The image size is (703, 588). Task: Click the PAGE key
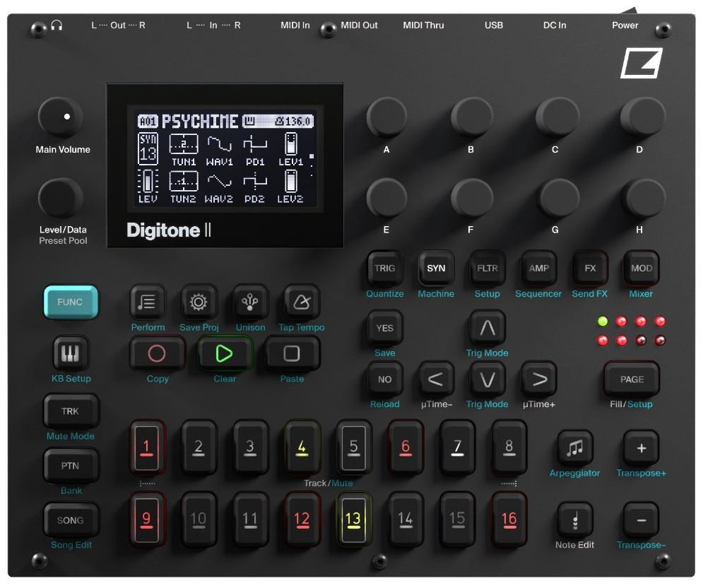pos(632,380)
